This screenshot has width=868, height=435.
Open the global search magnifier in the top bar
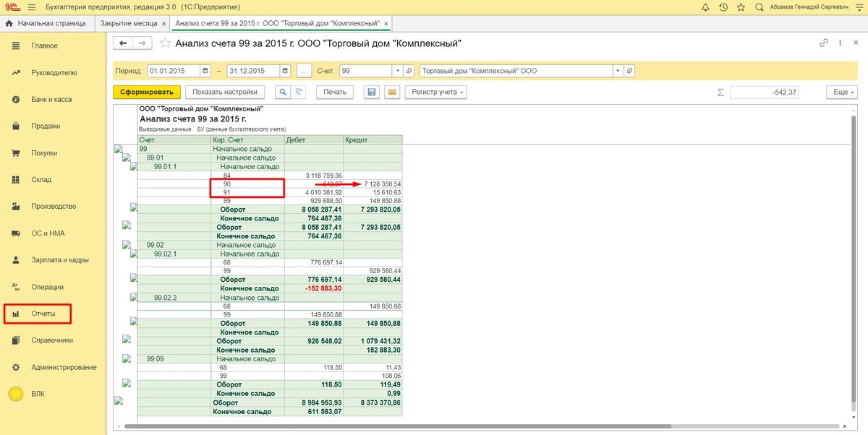point(759,7)
